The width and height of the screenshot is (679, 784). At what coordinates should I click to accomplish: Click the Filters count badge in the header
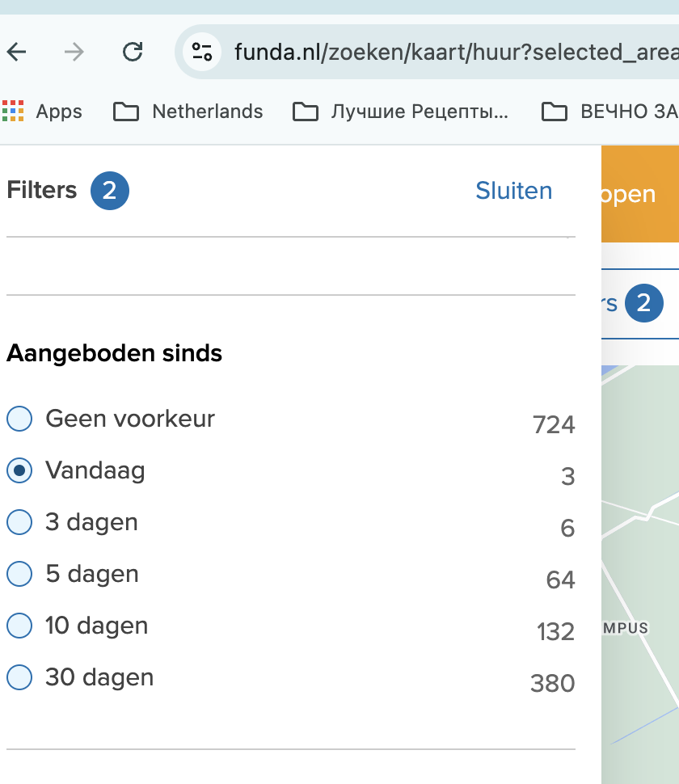pos(109,191)
